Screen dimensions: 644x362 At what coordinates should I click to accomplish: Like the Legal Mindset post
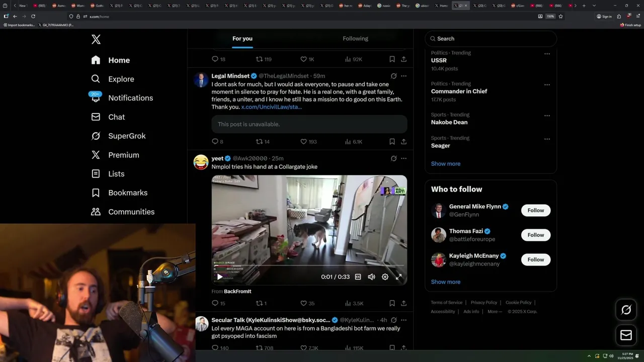308,142
